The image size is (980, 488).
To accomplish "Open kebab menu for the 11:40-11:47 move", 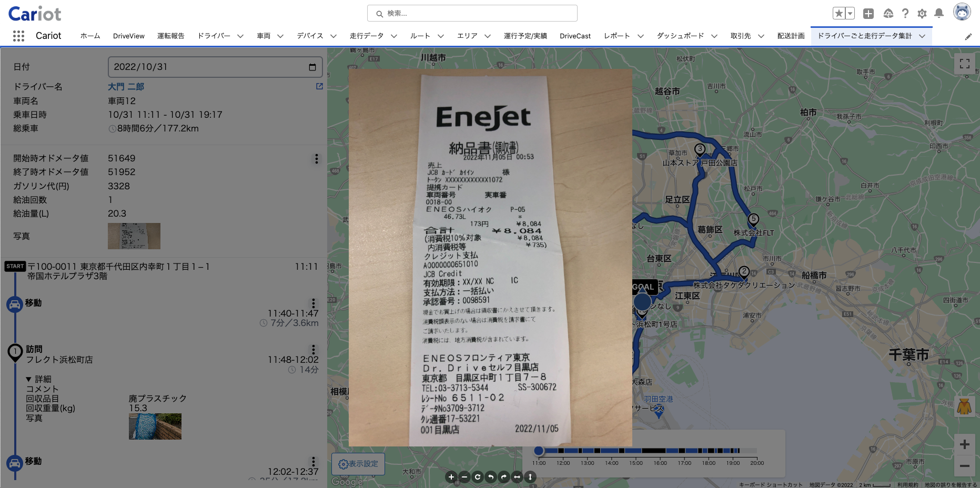I will click(x=314, y=303).
